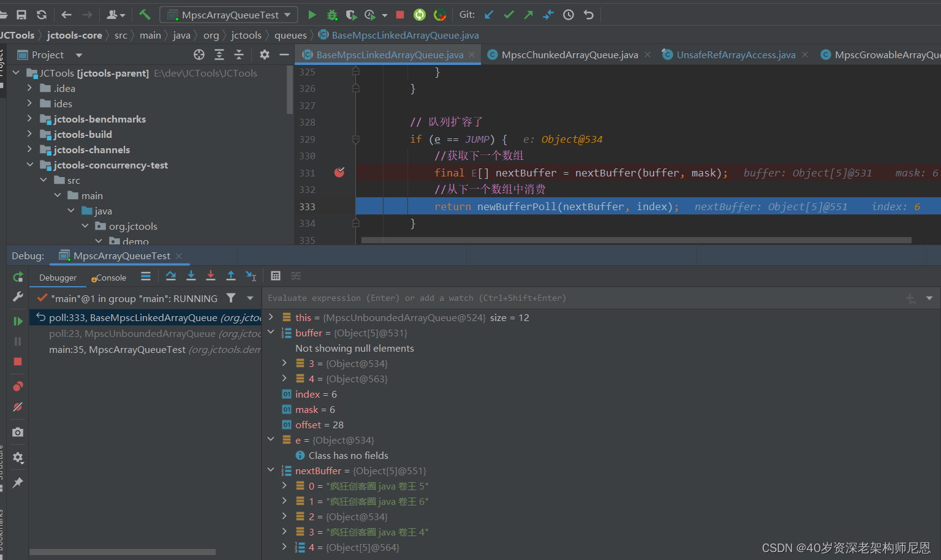Expand 'this' variable in debugger
The height and width of the screenshot is (560, 941).
point(271,317)
